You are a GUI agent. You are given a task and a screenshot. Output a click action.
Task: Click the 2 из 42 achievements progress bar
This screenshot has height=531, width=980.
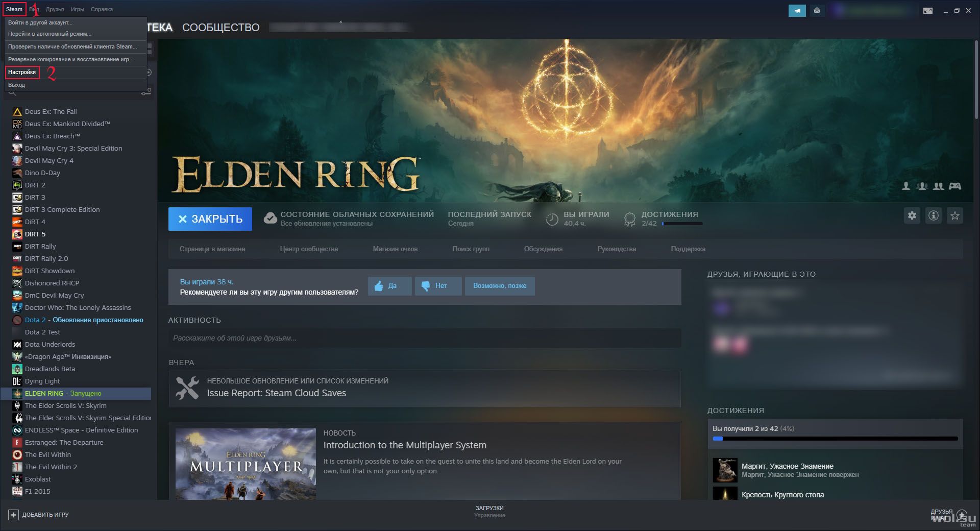[835, 439]
